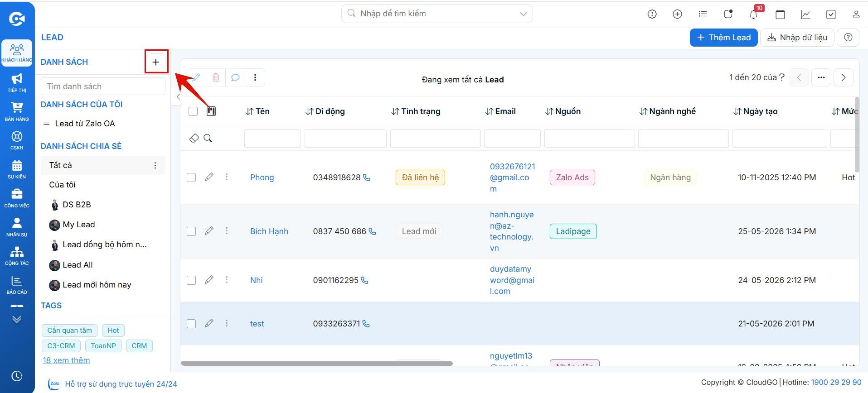Check the Bích Hạnh row checkbox

[x=191, y=231]
